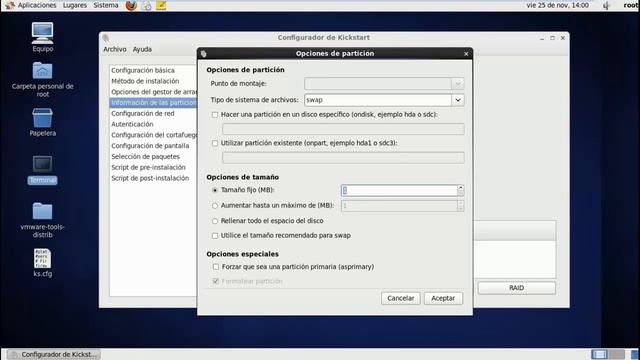
Task: Click the Opciones de partición dialog title icon
Action: (x=203, y=53)
